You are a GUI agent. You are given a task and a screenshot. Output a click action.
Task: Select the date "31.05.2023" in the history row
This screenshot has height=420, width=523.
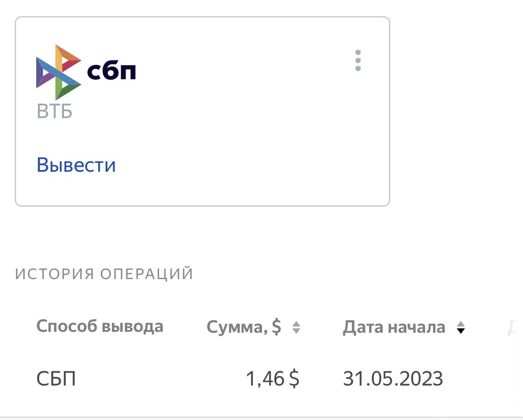click(392, 378)
